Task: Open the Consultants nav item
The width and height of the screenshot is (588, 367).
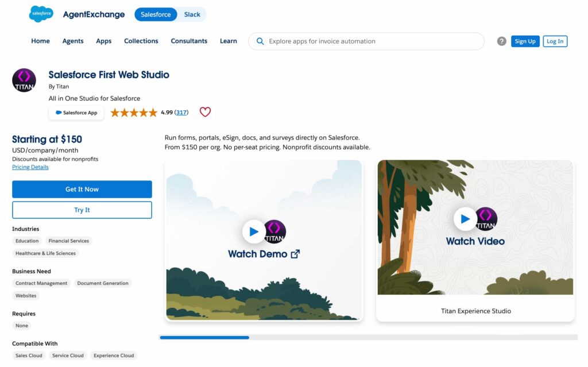Action: tap(189, 41)
